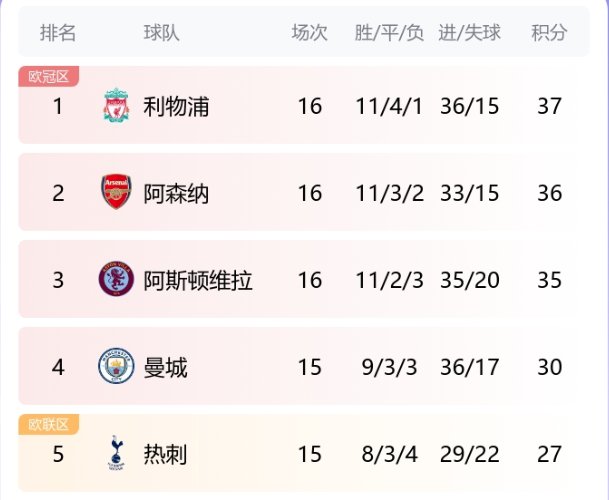Screen dimensions: 609x500
Task: Select the 阿斯顿维拉 team name
Action: [198, 280]
